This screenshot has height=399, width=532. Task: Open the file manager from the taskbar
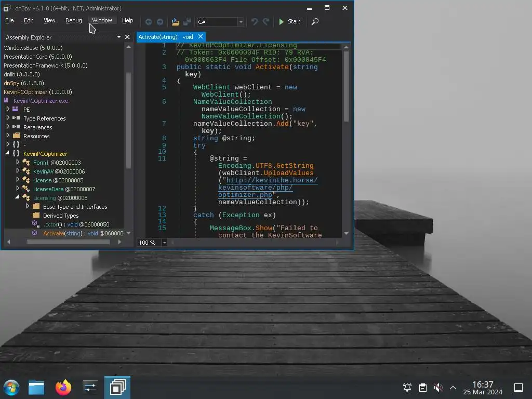[x=36, y=388]
